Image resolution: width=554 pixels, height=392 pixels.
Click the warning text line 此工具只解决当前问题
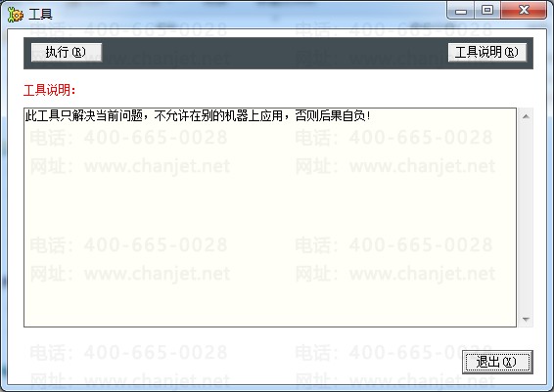click(83, 115)
